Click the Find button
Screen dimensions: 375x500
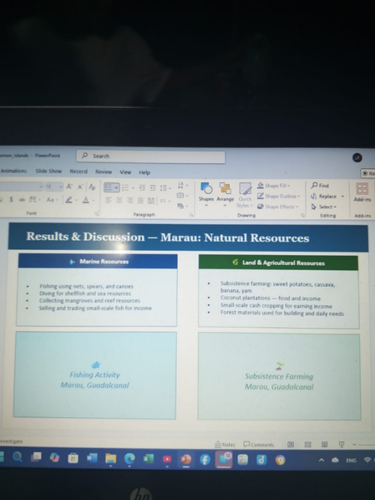point(320,185)
